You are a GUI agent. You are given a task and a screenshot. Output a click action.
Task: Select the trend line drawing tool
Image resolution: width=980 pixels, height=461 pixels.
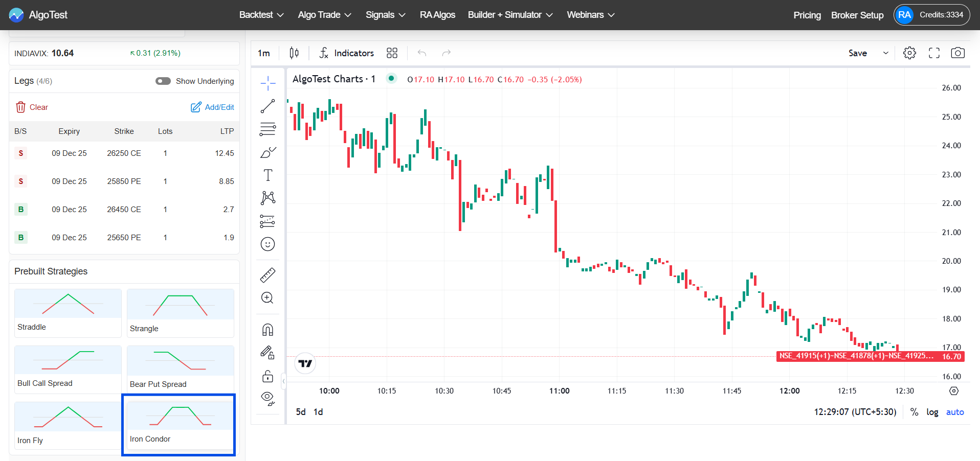point(268,106)
